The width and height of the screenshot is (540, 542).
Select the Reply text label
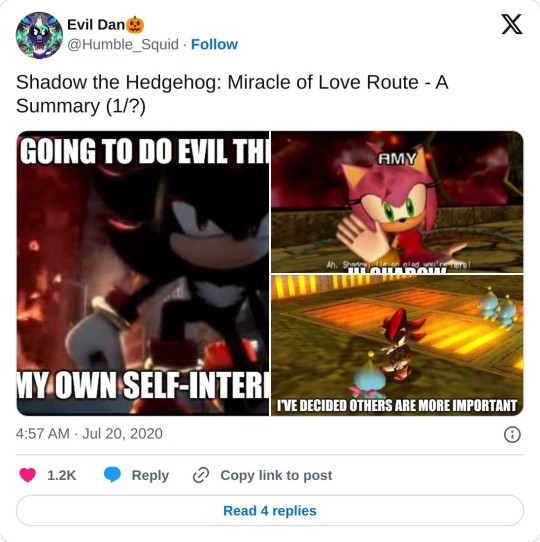coord(150,475)
